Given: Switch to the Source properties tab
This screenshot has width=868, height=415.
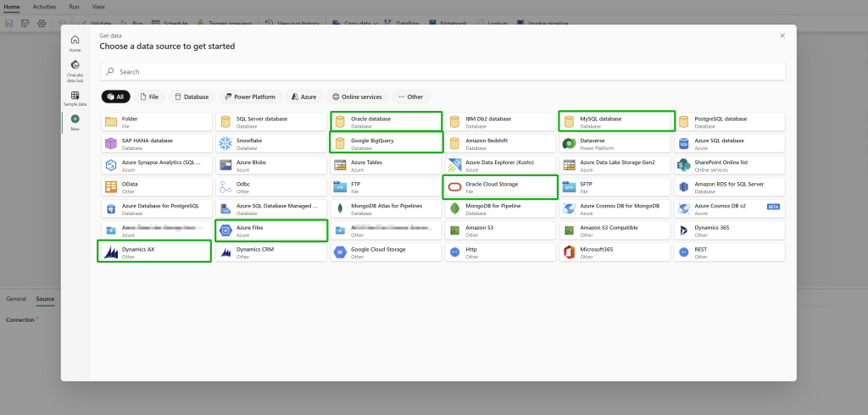Looking at the screenshot, I should click(x=46, y=299).
